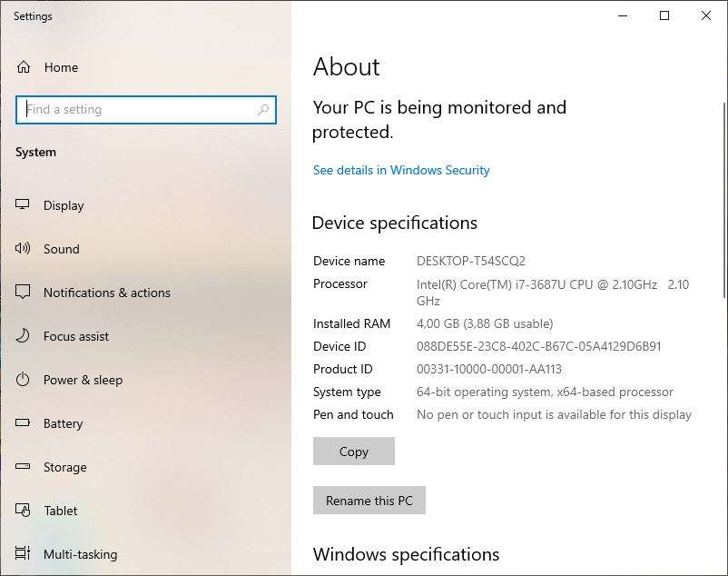This screenshot has height=576, width=728.
Task: Select the Home icon at the top
Action: (x=25, y=66)
